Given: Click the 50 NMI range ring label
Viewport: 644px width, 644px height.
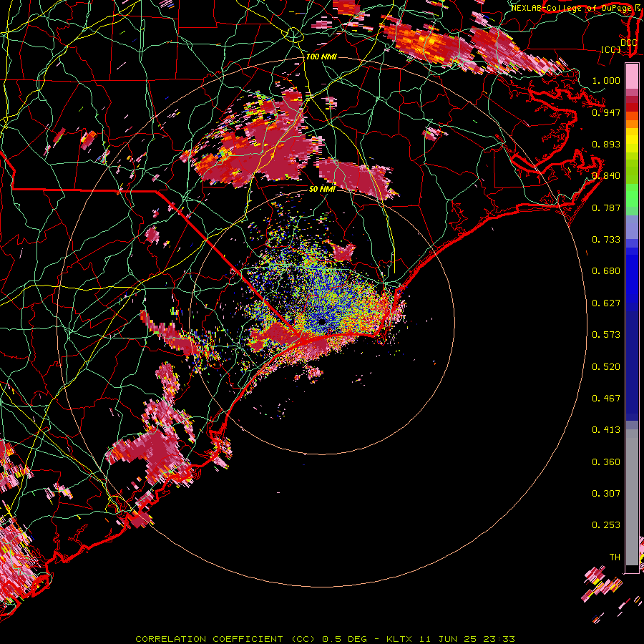Looking at the screenshot, I should coord(322,189).
